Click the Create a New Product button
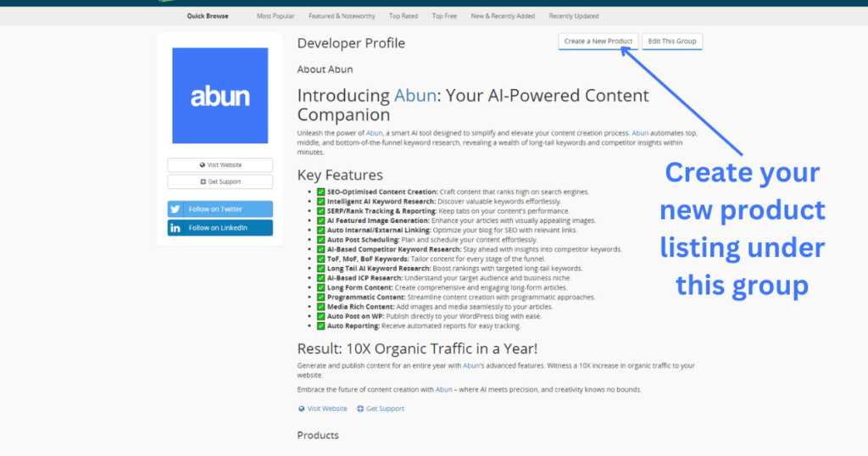Image resolution: width=868 pixels, height=456 pixels. (598, 41)
